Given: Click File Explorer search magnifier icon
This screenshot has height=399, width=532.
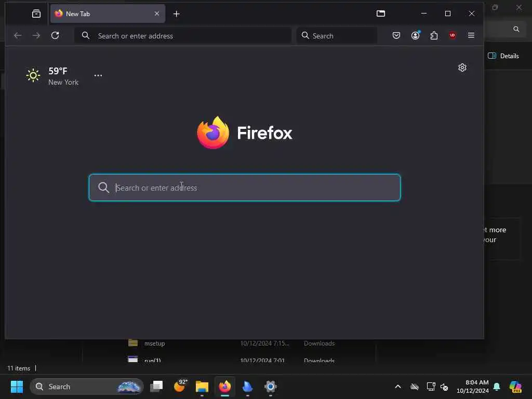Looking at the screenshot, I should 516,29.
